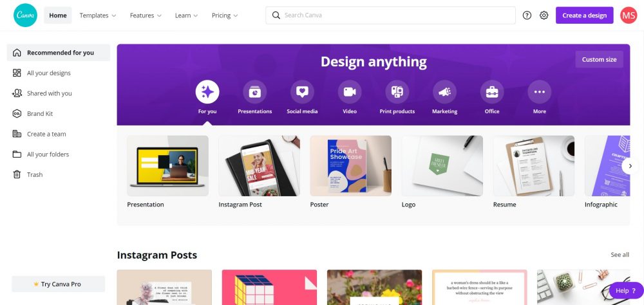Click the Canva logo
This screenshot has width=644, height=305.
(26, 15)
